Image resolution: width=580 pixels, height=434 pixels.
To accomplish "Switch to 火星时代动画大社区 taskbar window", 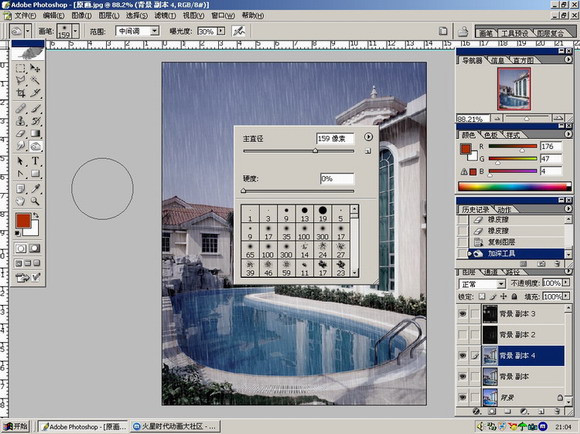I will (x=175, y=427).
